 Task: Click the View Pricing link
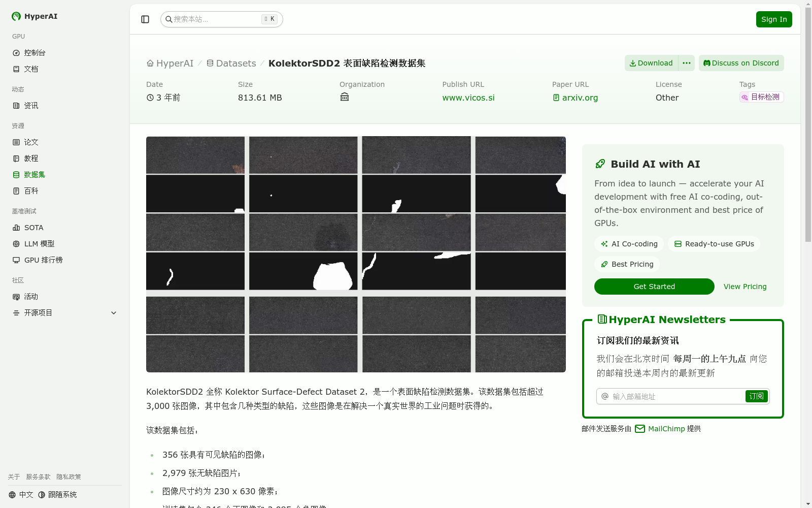(745, 287)
